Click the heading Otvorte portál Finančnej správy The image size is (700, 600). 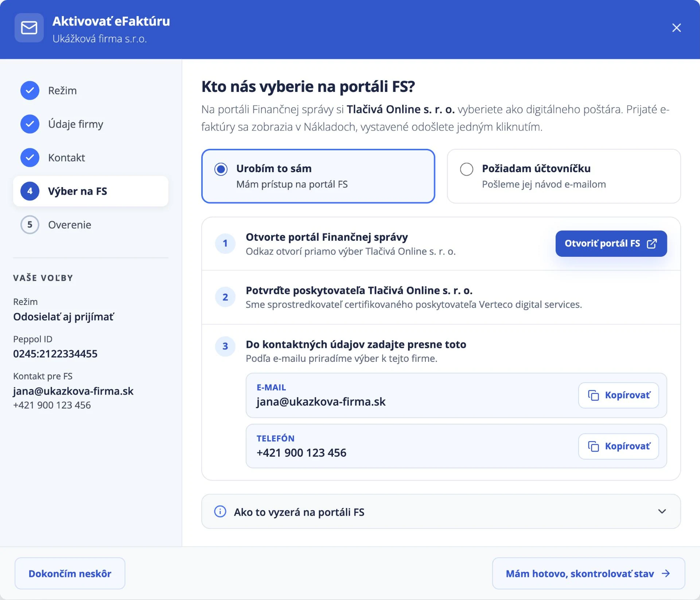327,237
